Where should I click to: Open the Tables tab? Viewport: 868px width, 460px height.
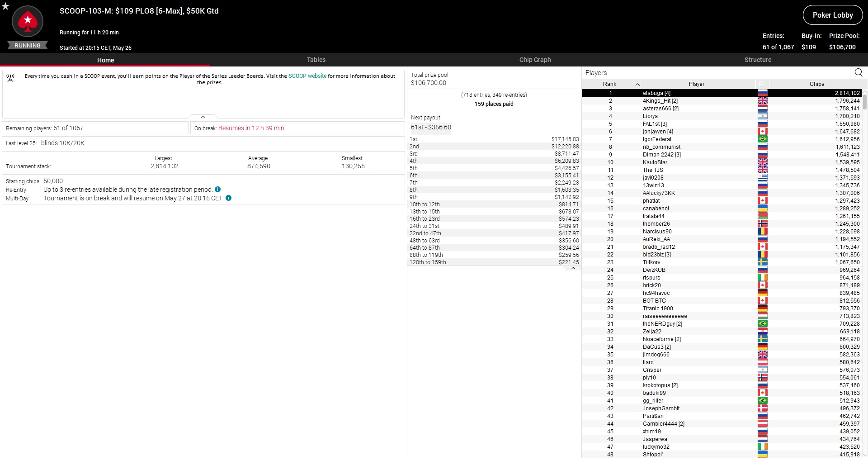coord(316,60)
